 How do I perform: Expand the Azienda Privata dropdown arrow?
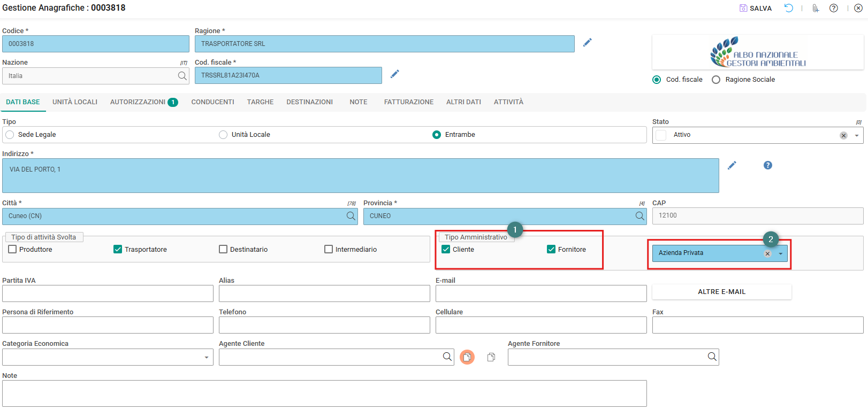pos(781,253)
